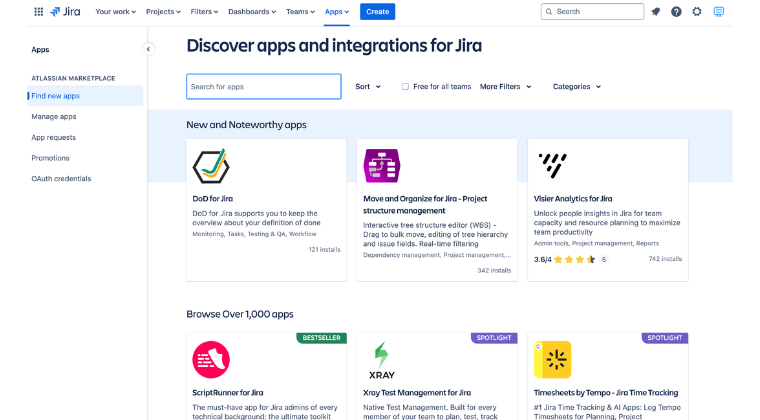Open the Apps menu in top navigation
Screen dimensions: 760x420
[337, 12]
